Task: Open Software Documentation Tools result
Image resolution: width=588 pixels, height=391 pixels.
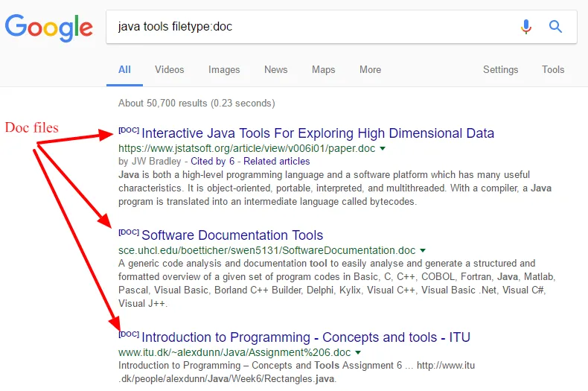Action: tap(232, 235)
